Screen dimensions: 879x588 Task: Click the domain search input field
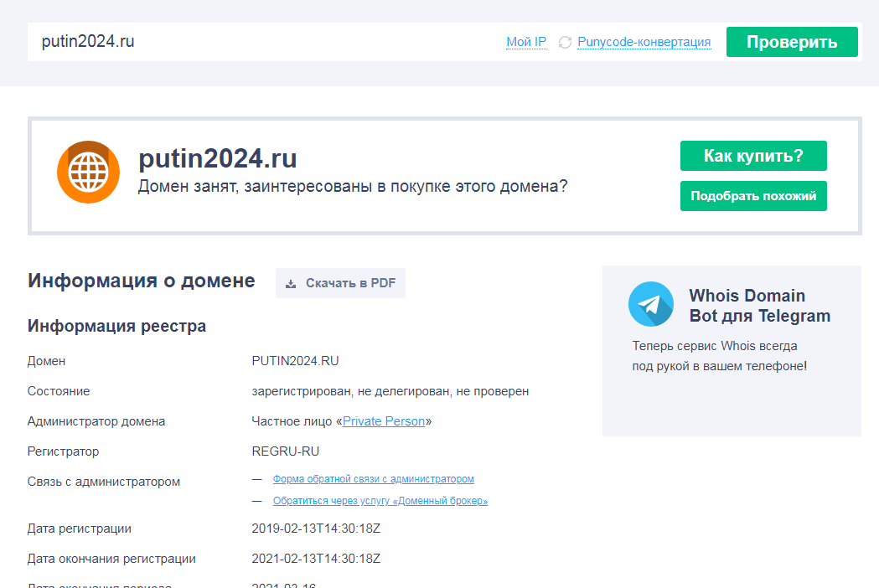pyautogui.click(x=263, y=42)
